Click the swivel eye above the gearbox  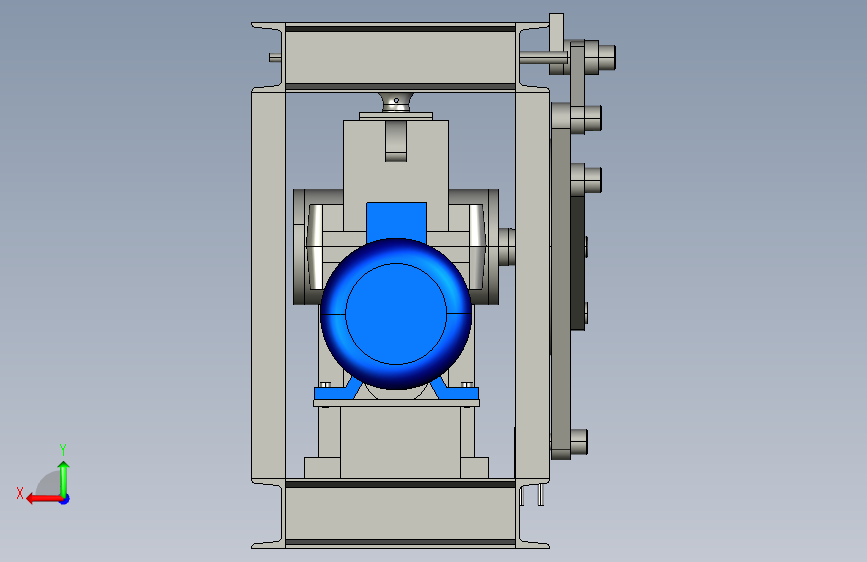[x=396, y=102]
